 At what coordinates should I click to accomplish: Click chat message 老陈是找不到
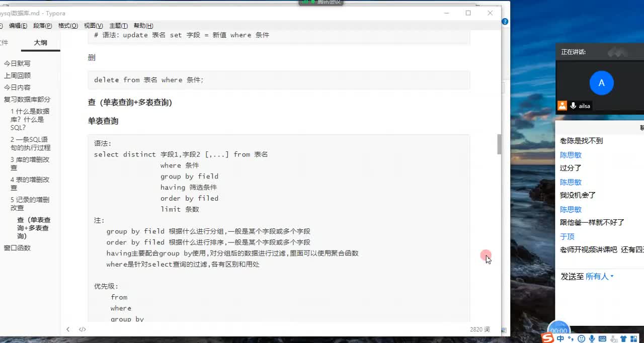coord(581,141)
